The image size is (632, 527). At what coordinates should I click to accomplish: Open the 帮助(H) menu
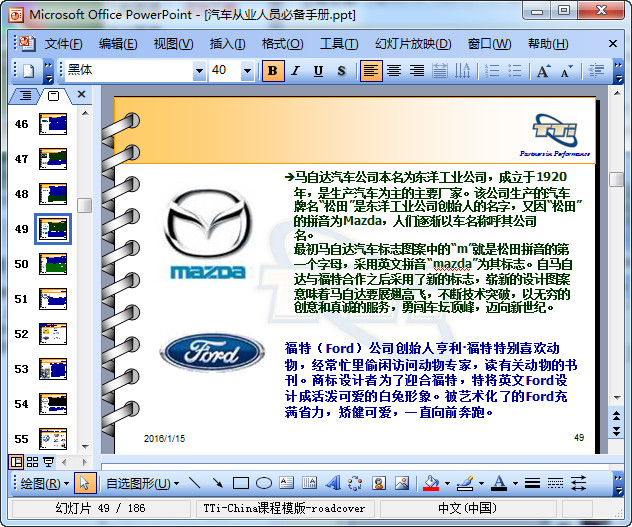pyautogui.click(x=548, y=44)
